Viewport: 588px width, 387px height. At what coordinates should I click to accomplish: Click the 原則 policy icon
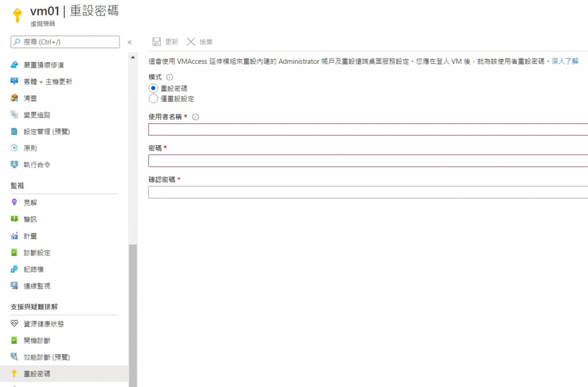pyautogui.click(x=14, y=148)
